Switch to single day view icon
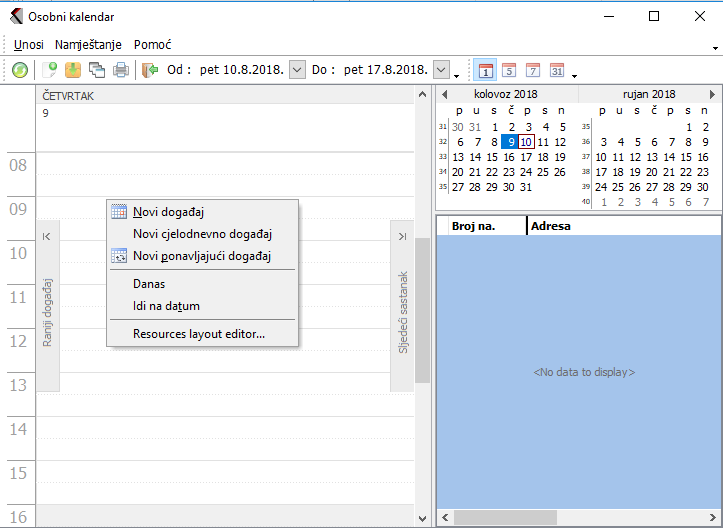 [x=485, y=70]
